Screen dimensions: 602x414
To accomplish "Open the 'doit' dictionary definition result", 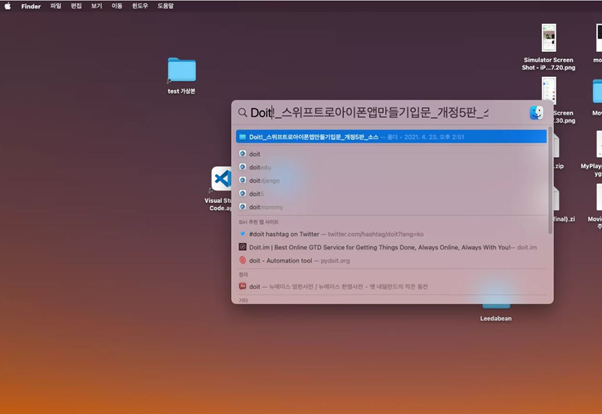I will [391, 286].
